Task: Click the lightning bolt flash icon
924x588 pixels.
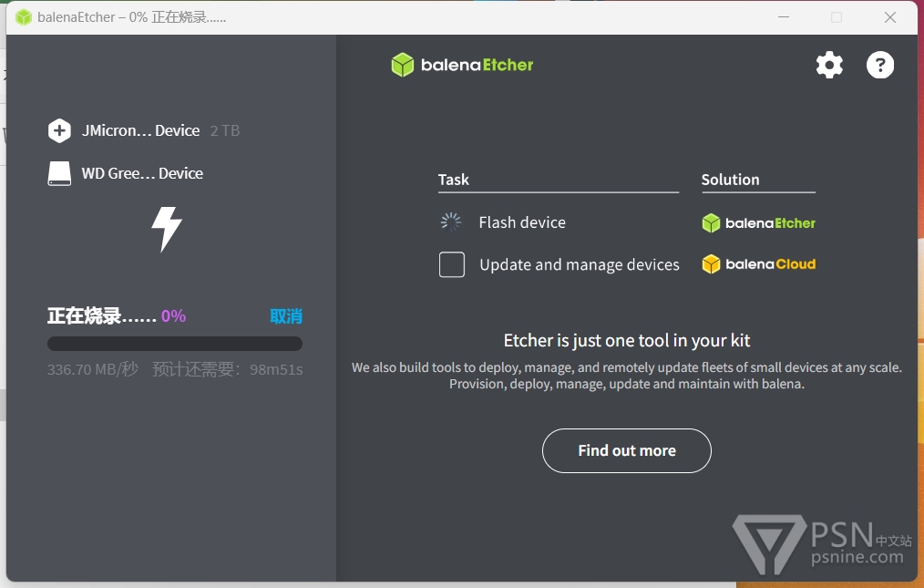Action: [x=167, y=229]
